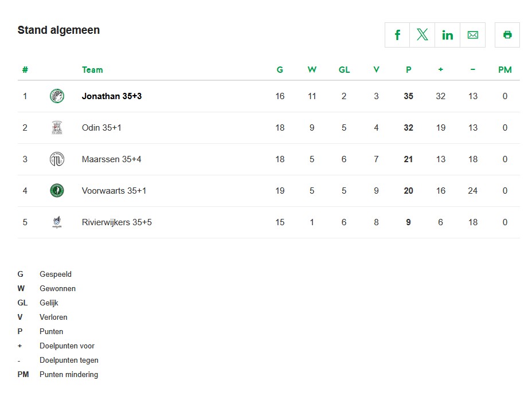Open the Odin 35+1 team page
532x400 pixels.
click(101, 128)
